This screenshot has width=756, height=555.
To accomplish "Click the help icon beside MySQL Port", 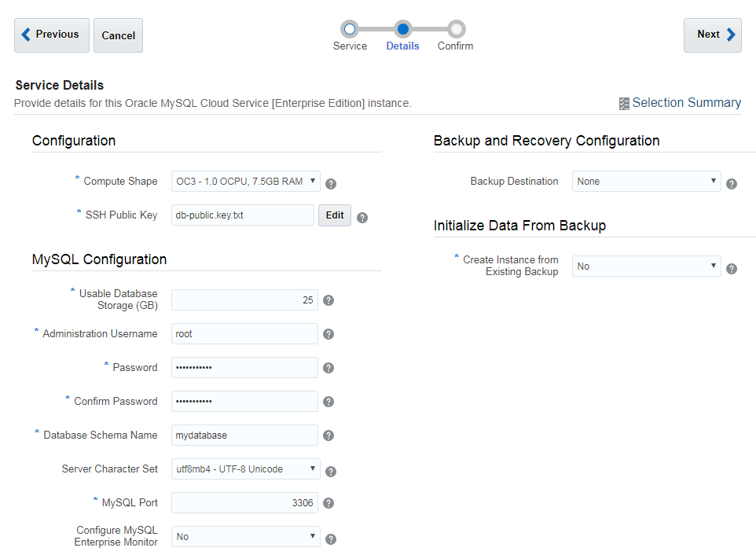I will point(328,503).
